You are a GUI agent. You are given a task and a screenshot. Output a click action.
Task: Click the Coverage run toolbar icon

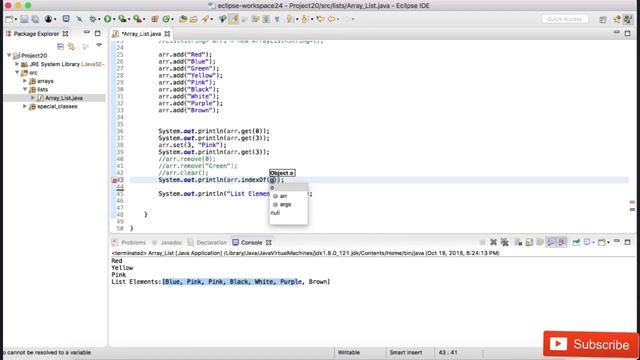(x=122, y=19)
